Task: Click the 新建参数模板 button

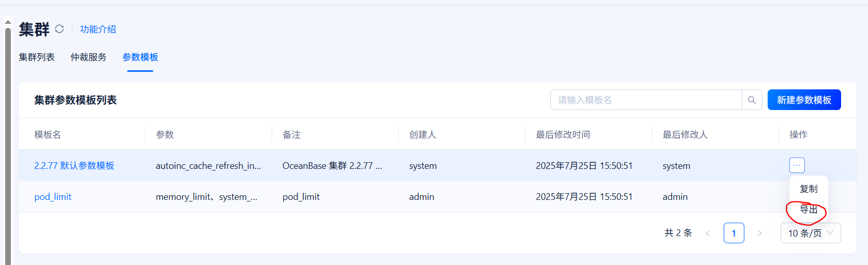Action: click(804, 100)
